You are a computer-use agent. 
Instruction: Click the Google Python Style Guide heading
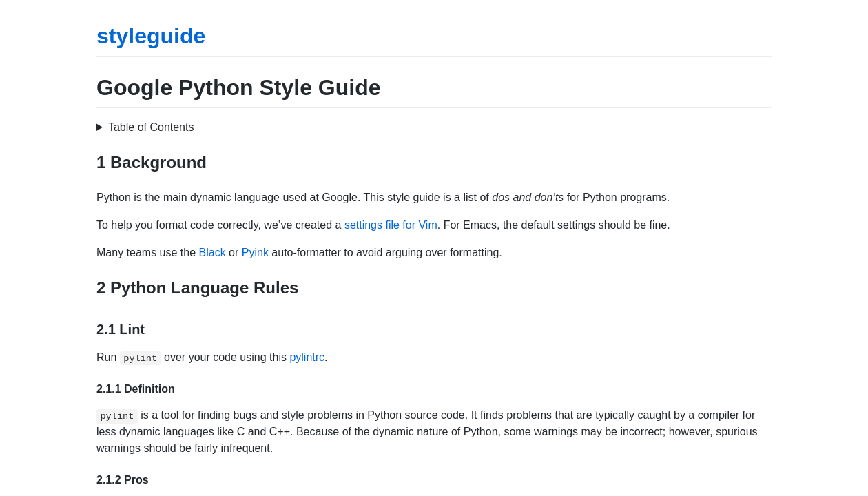tap(238, 88)
